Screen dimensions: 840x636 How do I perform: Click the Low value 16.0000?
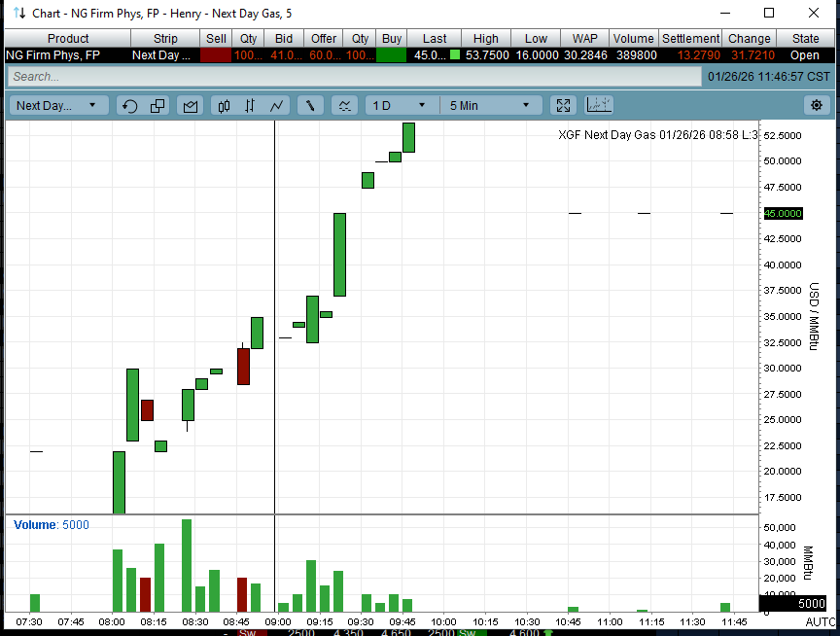pos(537,55)
